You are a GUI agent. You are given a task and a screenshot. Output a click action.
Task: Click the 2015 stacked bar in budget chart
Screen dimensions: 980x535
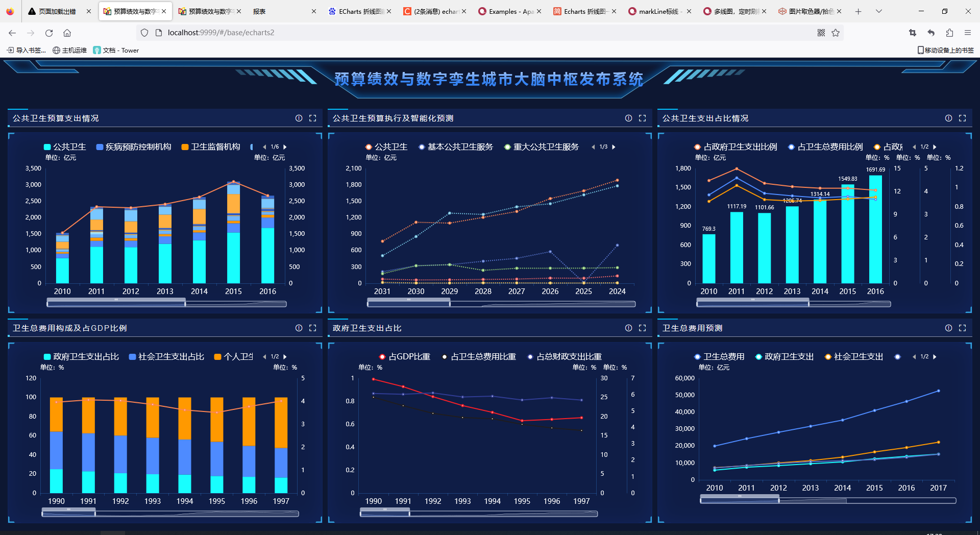[233, 232]
